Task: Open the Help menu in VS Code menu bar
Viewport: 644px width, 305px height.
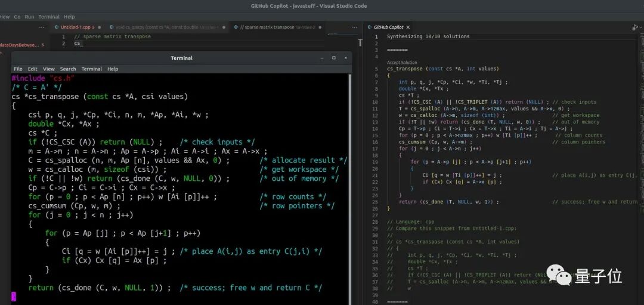Action: click(69, 17)
